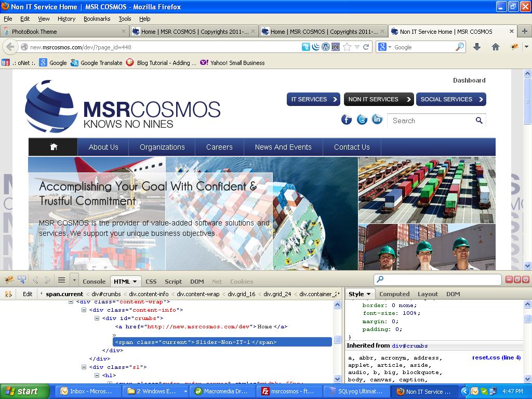The height and width of the screenshot is (399, 532).
Task: Open the Style side-panel dropdown arrow
Action: point(368,294)
